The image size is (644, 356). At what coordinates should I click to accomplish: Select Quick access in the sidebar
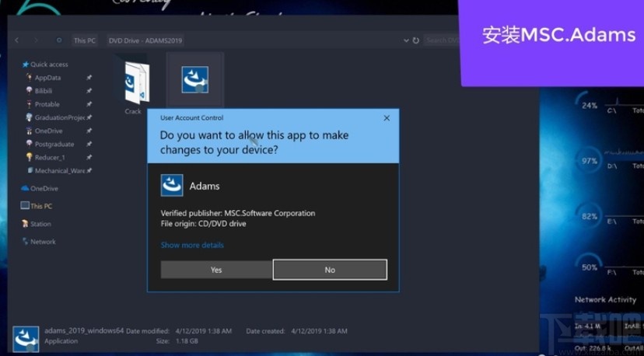(49, 65)
